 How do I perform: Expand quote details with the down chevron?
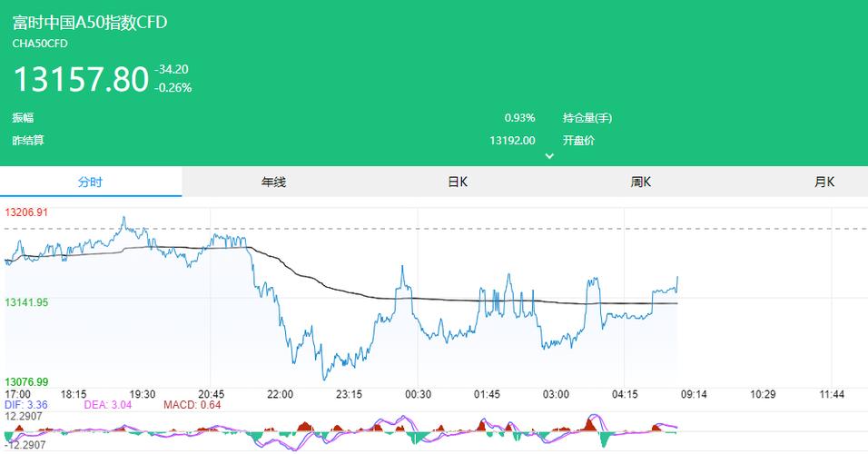click(x=549, y=156)
